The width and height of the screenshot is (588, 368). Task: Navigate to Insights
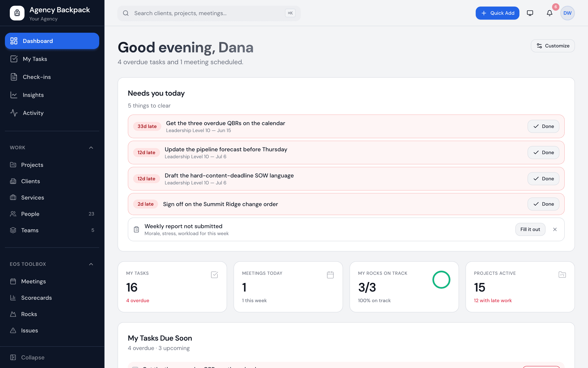(x=52, y=95)
